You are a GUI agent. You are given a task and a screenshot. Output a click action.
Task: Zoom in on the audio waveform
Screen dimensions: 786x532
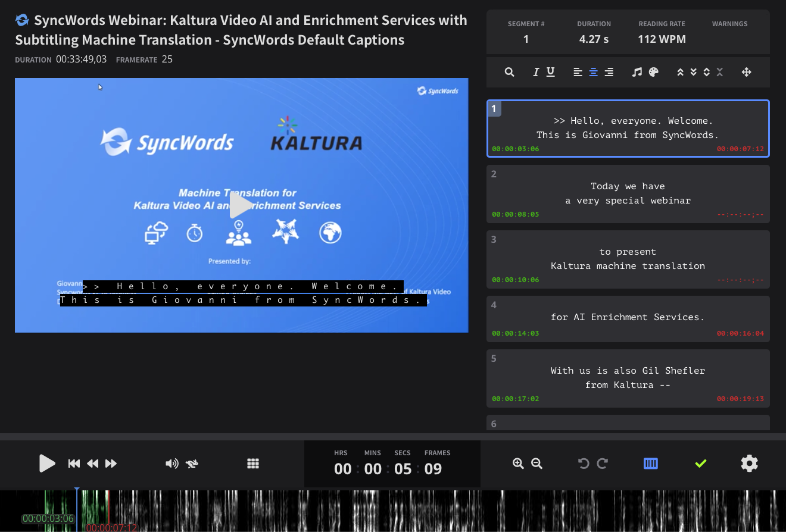click(x=517, y=463)
